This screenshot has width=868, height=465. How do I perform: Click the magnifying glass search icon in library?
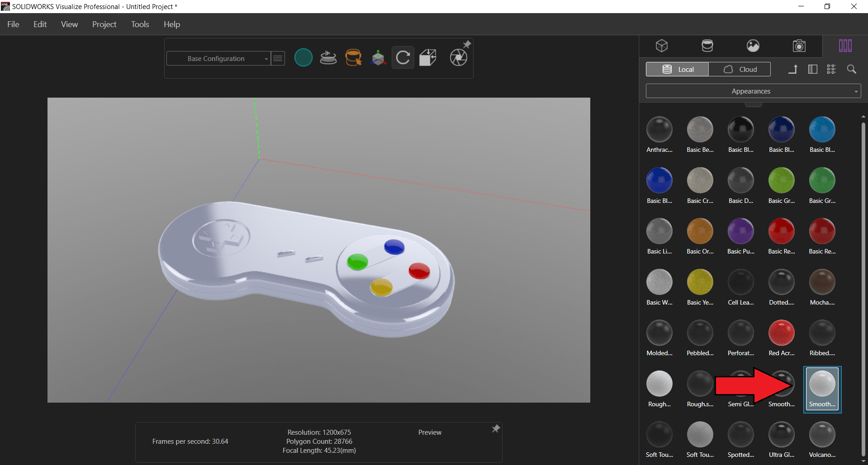click(x=851, y=69)
